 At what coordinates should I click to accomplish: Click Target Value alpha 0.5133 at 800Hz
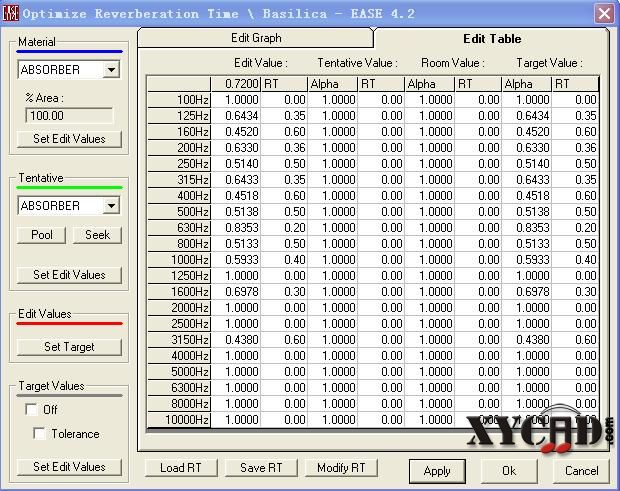point(527,244)
